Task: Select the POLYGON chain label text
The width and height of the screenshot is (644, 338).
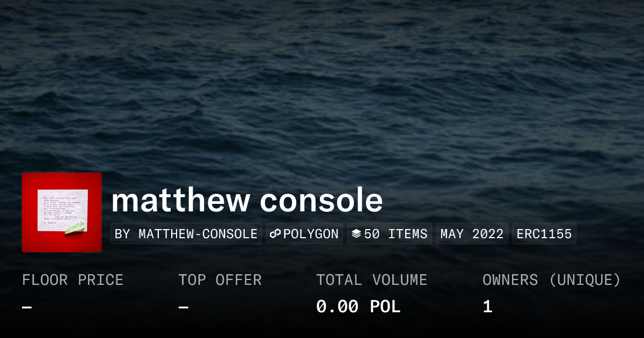Action: coord(311,234)
